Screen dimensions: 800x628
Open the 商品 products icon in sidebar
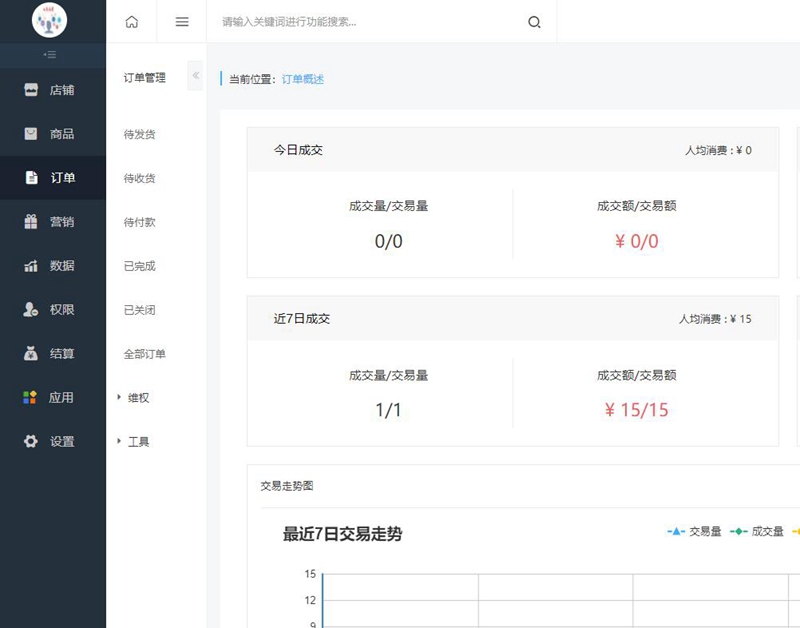pyautogui.click(x=31, y=134)
